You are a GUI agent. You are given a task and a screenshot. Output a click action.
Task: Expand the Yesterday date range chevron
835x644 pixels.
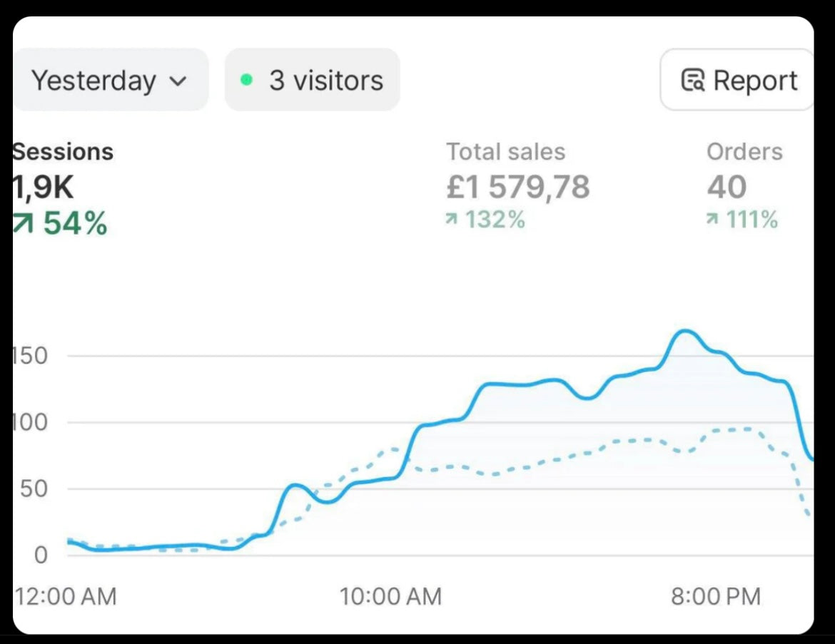(178, 81)
